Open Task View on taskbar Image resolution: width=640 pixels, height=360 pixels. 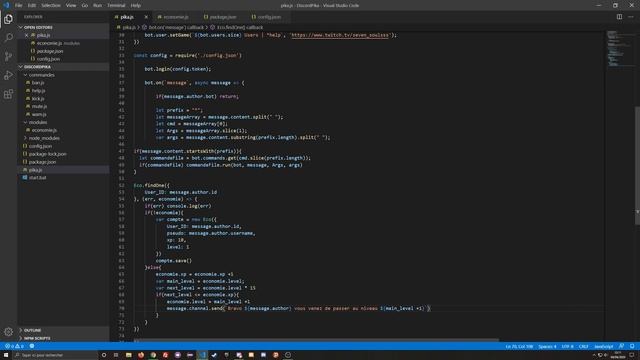[x=116, y=355]
